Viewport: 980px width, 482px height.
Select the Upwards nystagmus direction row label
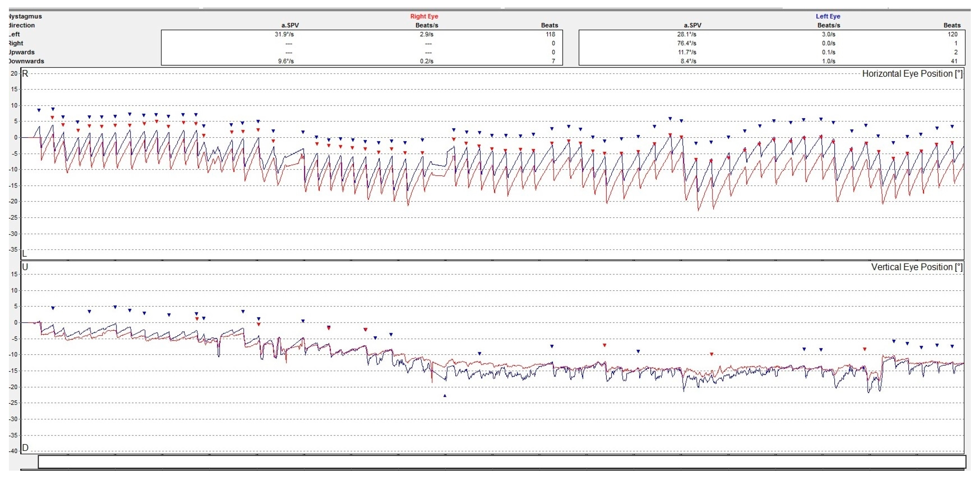click(22, 52)
